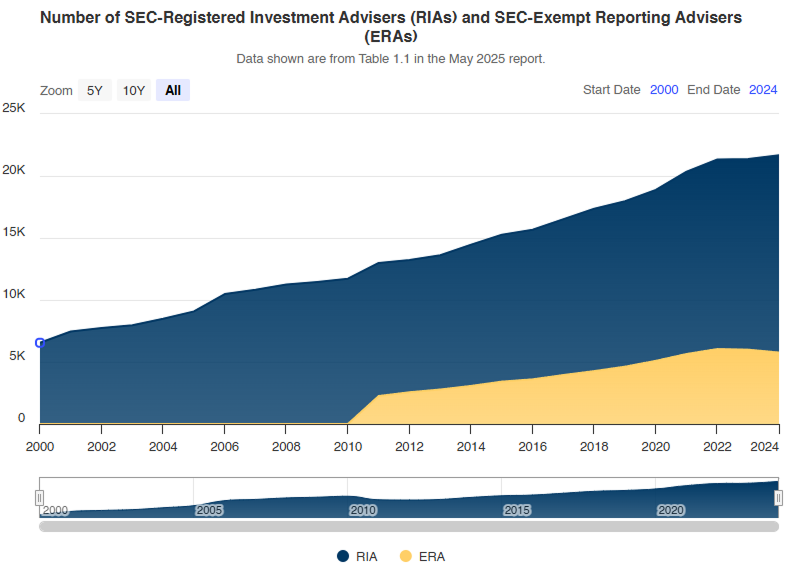Click the ERA legend circle icon
Screen dimensions: 786x567
405,556
